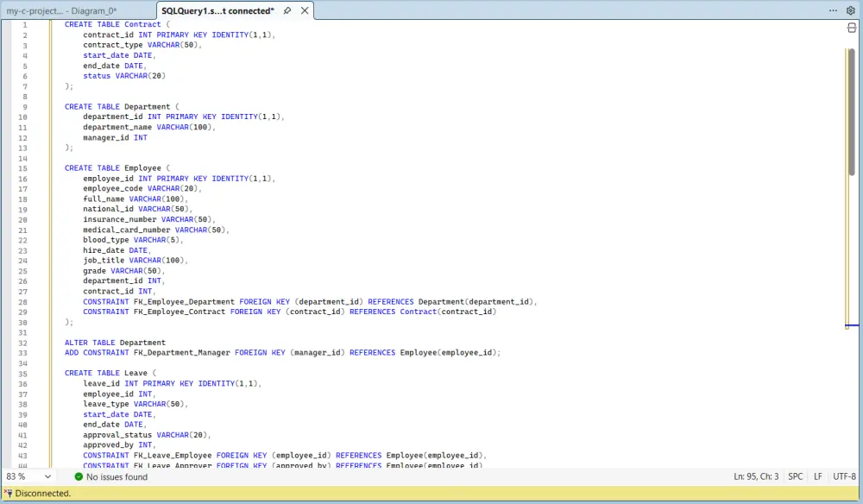Image resolution: width=863 pixels, height=504 pixels.
Task: Open the window settings gear
Action: (850, 10)
